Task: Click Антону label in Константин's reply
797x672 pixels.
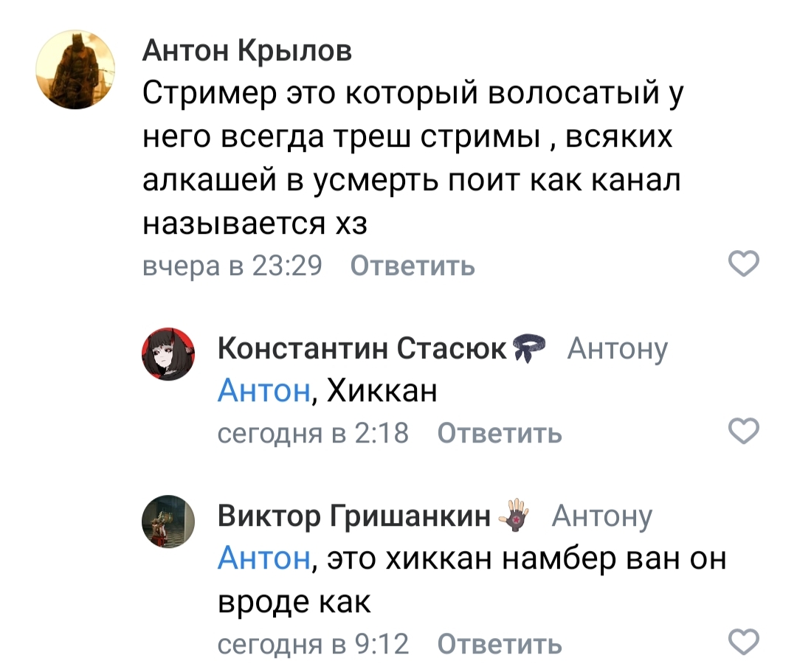Action: [x=617, y=348]
